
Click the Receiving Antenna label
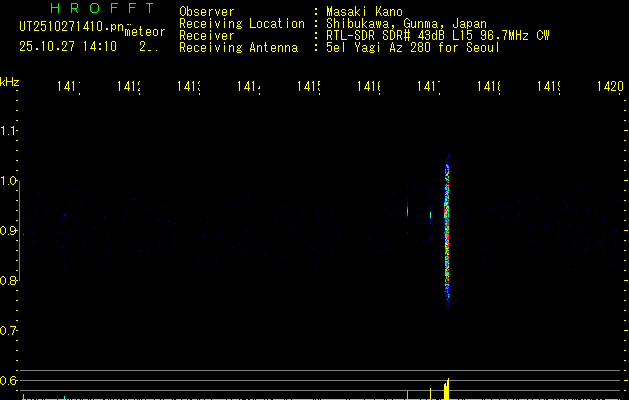238,48
